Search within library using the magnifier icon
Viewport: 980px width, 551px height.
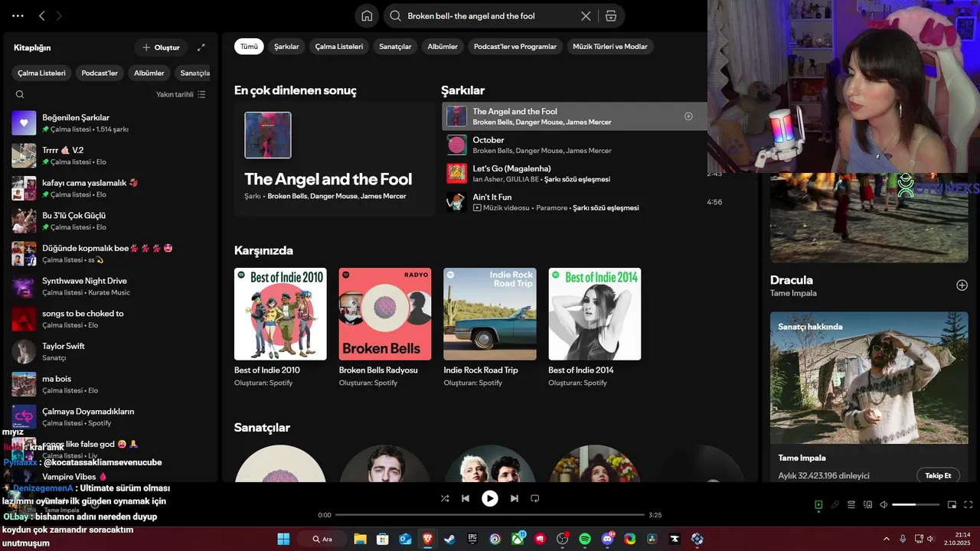click(20, 94)
